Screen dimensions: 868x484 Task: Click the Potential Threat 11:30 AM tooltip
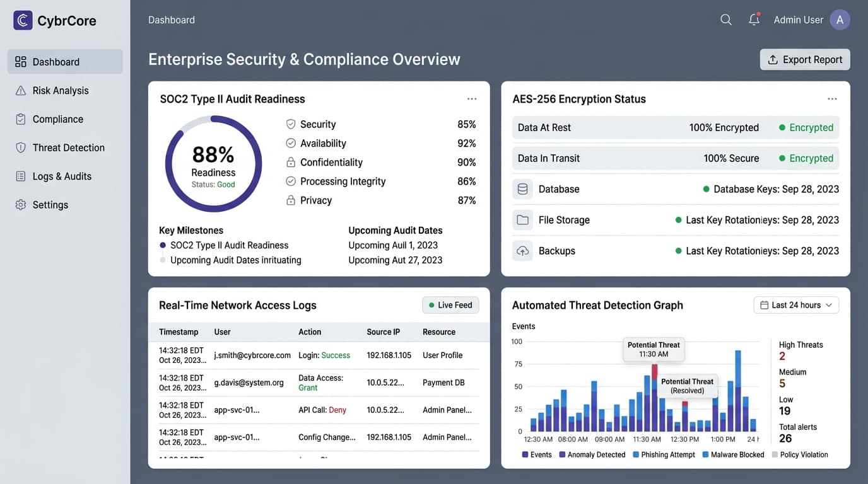click(x=654, y=349)
